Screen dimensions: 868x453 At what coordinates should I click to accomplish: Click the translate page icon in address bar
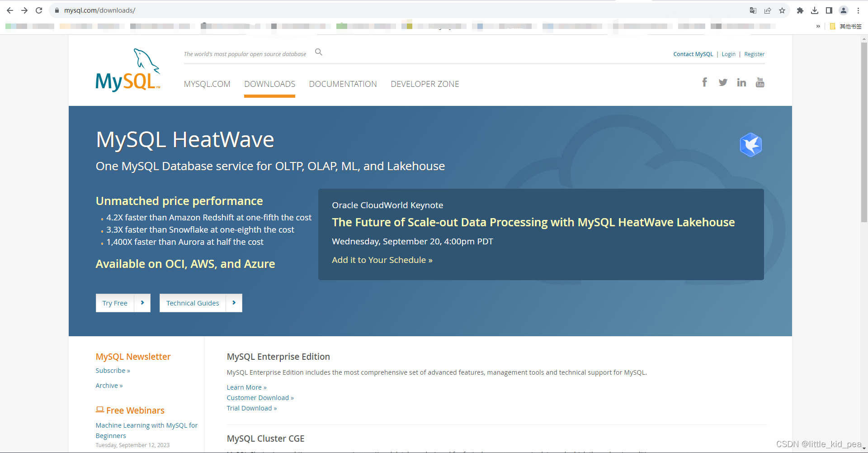(x=753, y=10)
